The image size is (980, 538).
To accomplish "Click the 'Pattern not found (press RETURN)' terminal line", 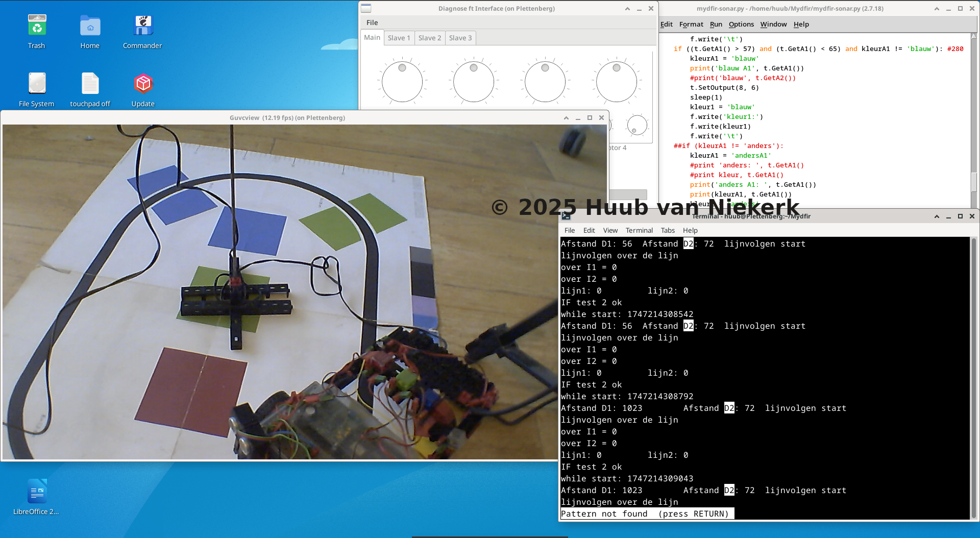I will (647, 513).
